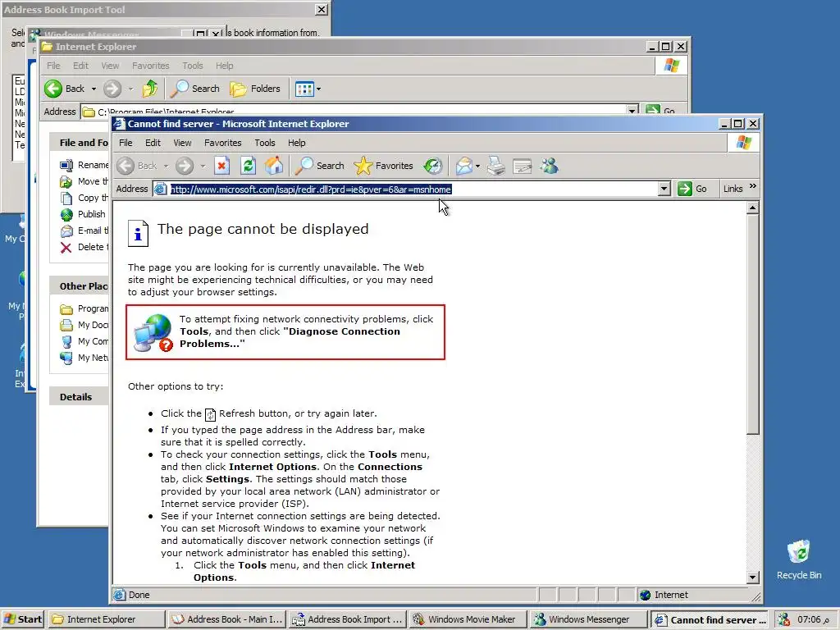The height and width of the screenshot is (630, 840).
Task: Open the Favorites menu in Explorer folder window
Action: [151, 66]
